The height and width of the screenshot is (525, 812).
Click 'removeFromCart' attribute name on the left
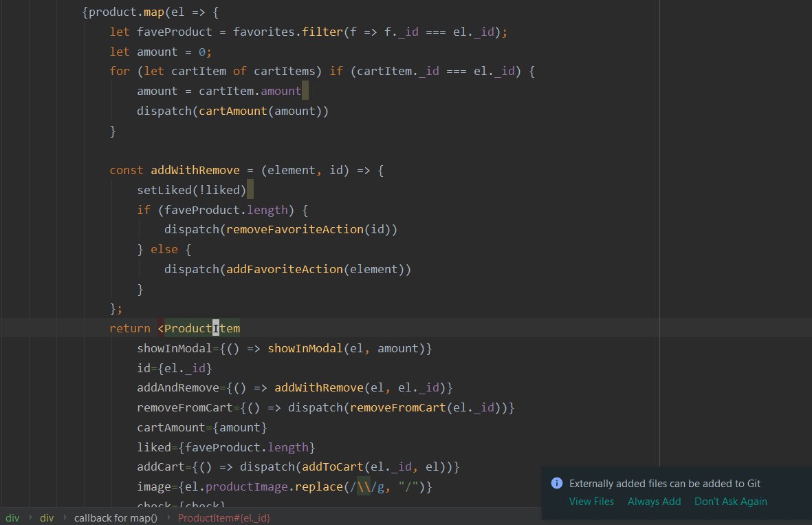tap(185, 407)
